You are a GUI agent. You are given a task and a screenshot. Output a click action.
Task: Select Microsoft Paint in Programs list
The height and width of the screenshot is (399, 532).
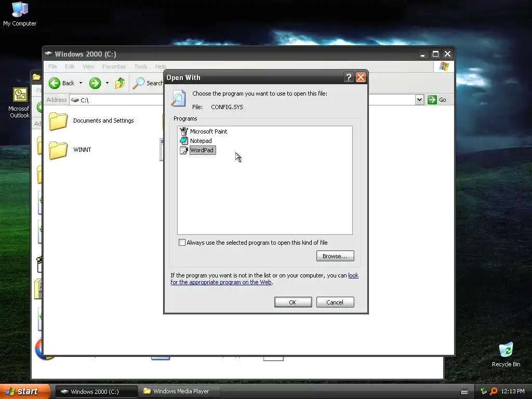(x=208, y=131)
